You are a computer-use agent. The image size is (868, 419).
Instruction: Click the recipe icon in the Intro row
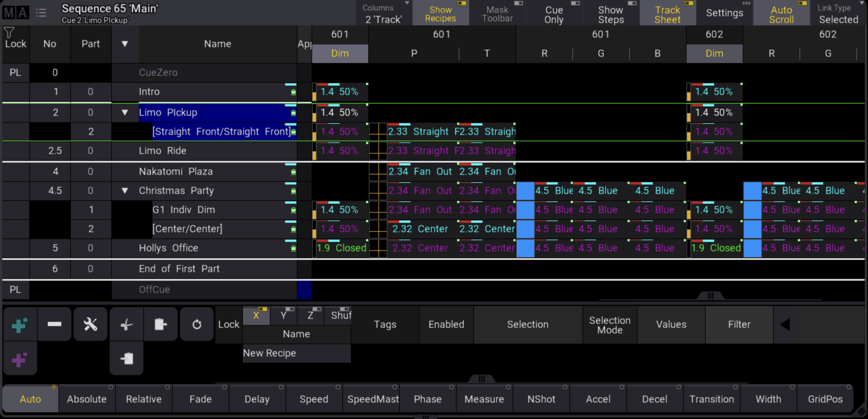pos(293,91)
